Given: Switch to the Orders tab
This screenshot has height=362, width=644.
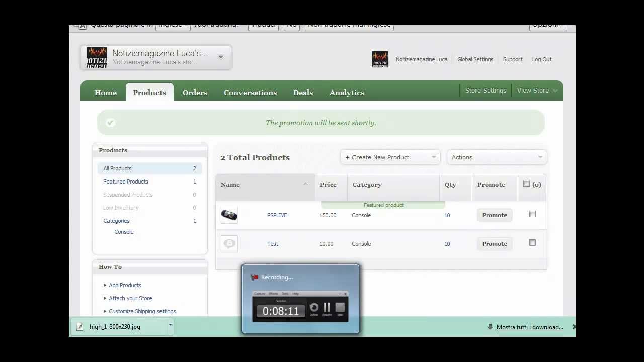Looking at the screenshot, I should [195, 93].
